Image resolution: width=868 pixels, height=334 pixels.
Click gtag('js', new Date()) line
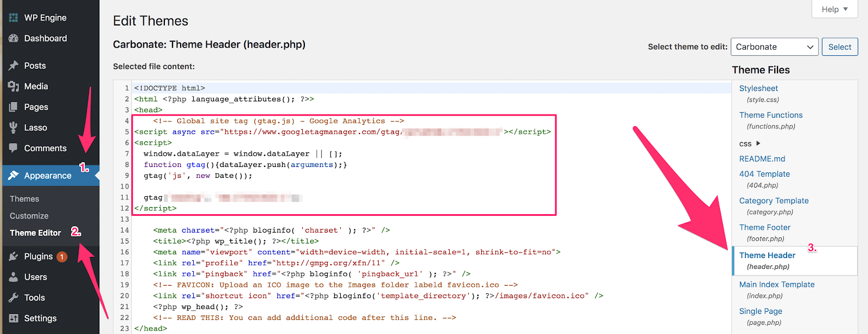198,176
